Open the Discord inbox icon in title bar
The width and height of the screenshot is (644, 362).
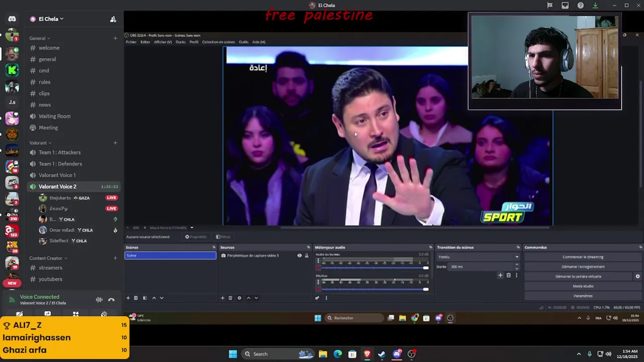click(x=565, y=6)
